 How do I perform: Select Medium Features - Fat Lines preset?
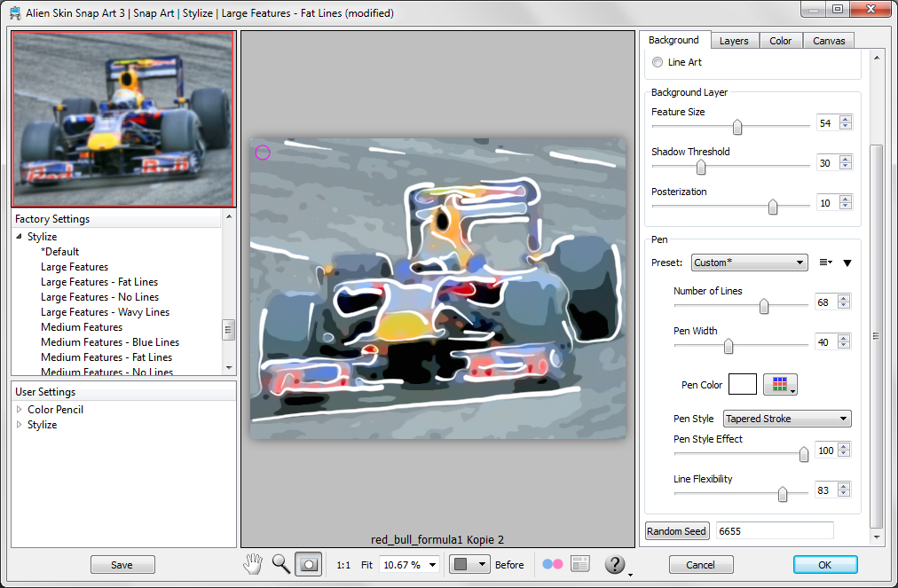point(106,357)
